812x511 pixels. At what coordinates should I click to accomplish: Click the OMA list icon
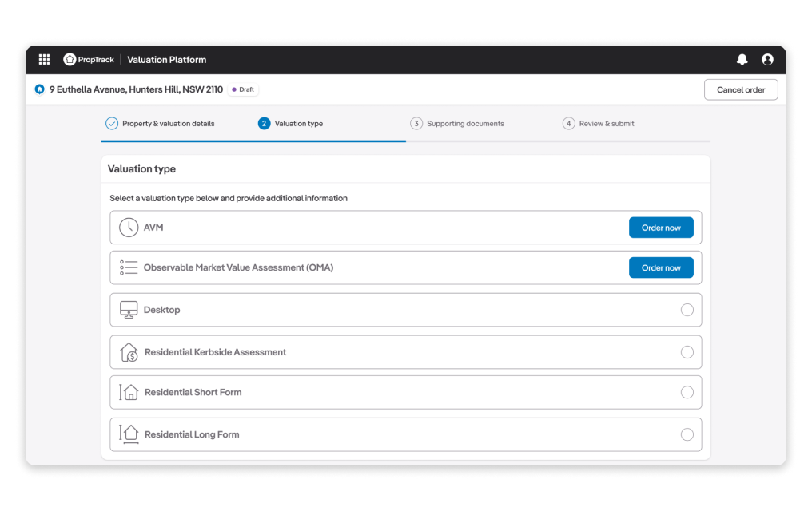[x=129, y=267]
